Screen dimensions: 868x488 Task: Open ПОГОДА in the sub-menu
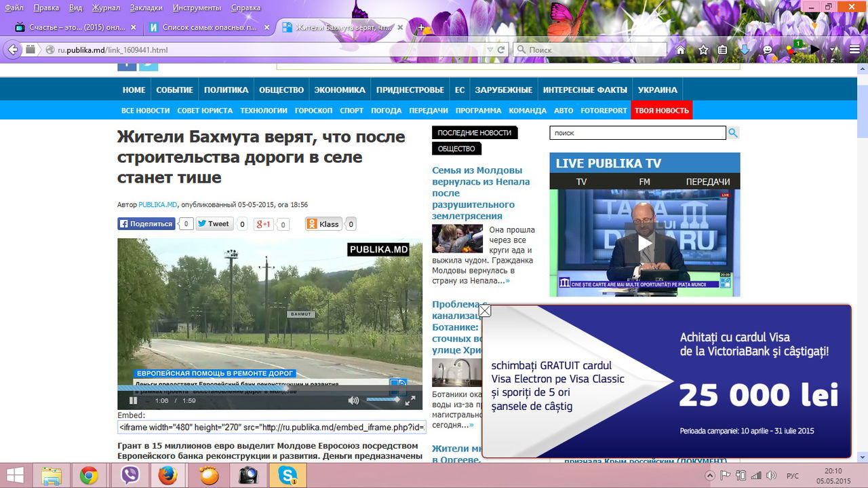click(x=386, y=110)
